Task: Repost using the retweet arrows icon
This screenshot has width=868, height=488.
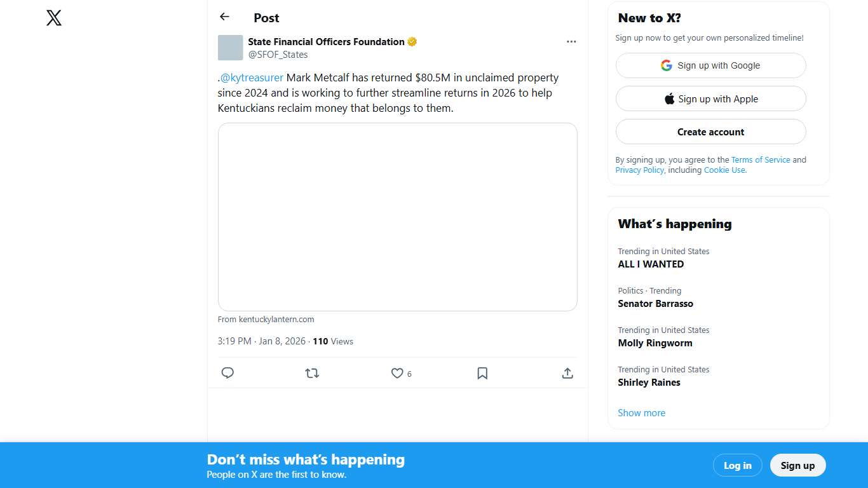Action: click(x=312, y=373)
